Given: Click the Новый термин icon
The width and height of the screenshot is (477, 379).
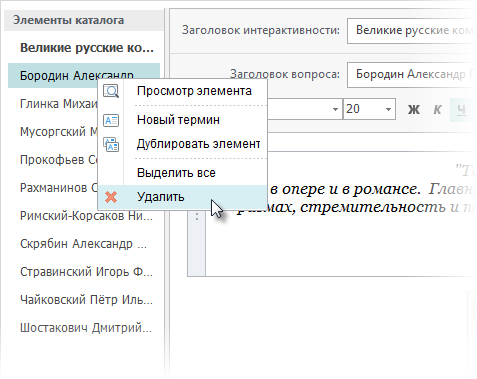Looking at the screenshot, I should (111, 120).
